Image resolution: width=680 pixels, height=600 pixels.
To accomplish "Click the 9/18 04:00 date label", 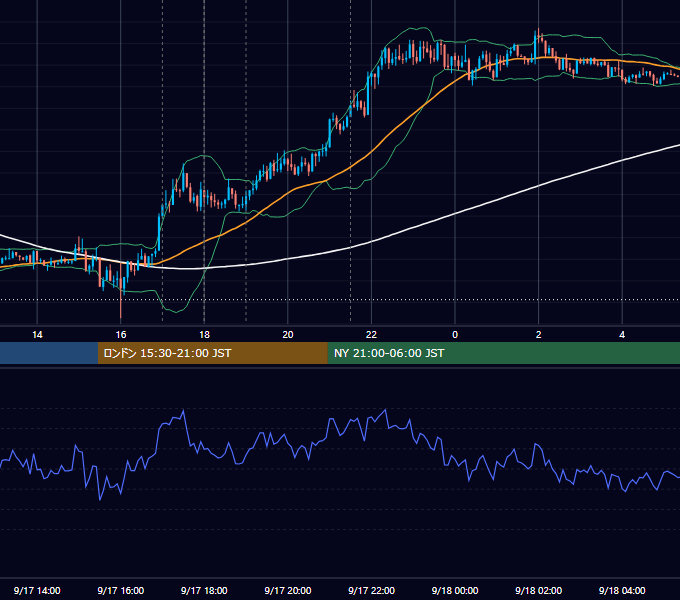I will point(622,590).
